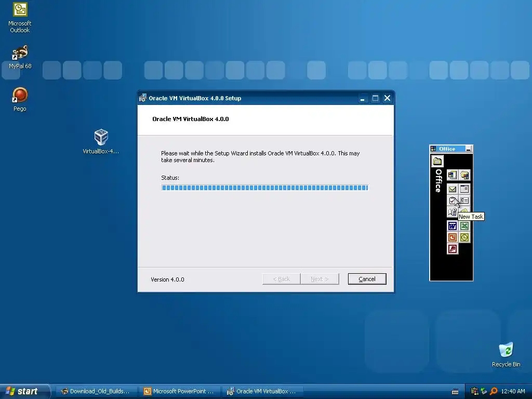Open the Microsoft Outlook desktop icon
The width and height of the screenshot is (532, 399).
click(x=20, y=18)
